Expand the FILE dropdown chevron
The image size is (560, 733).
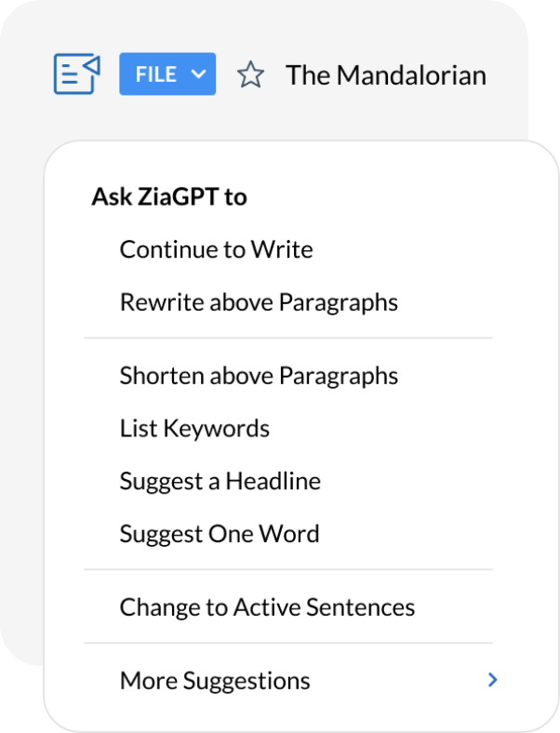[198, 74]
